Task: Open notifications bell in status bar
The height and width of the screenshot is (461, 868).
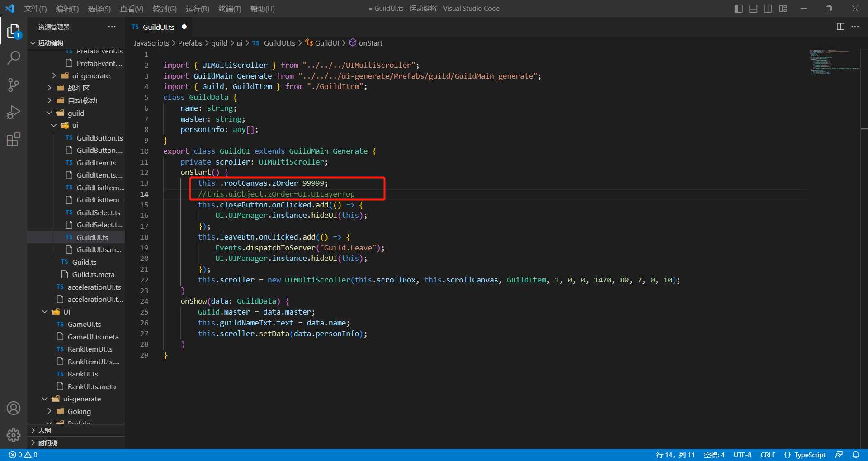Action: (855, 455)
